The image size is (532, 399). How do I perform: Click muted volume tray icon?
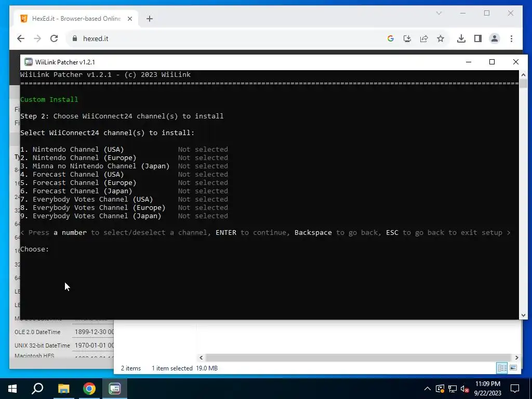point(464,389)
